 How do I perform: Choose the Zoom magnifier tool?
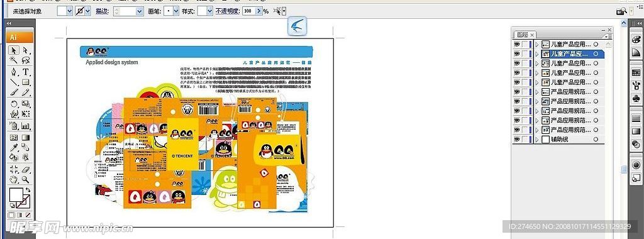point(25,179)
